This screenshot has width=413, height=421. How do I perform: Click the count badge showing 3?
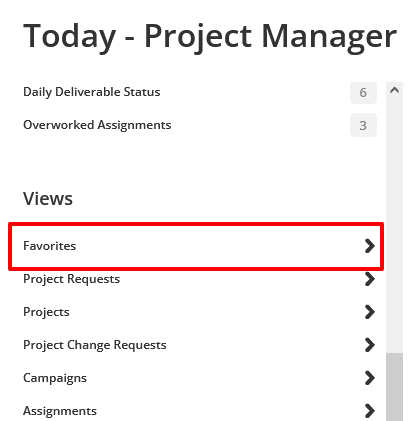pyautogui.click(x=363, y=125)
